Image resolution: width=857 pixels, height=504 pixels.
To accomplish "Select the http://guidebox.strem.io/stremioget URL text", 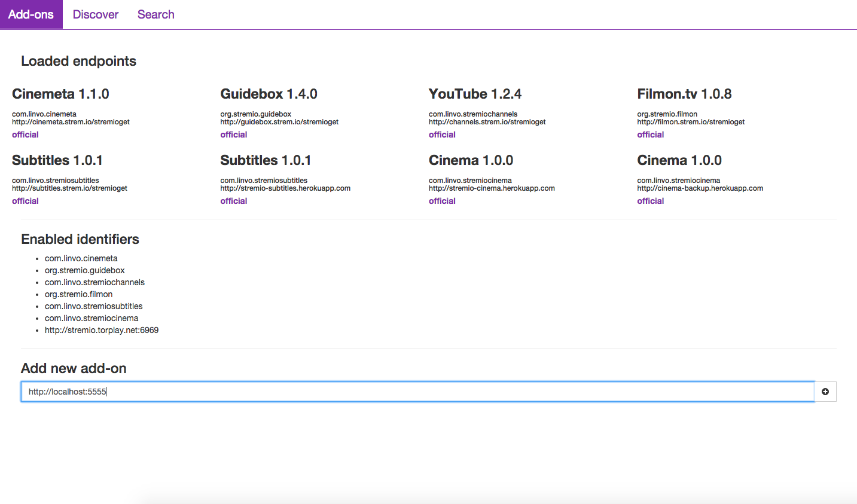I will click(279, 122).
